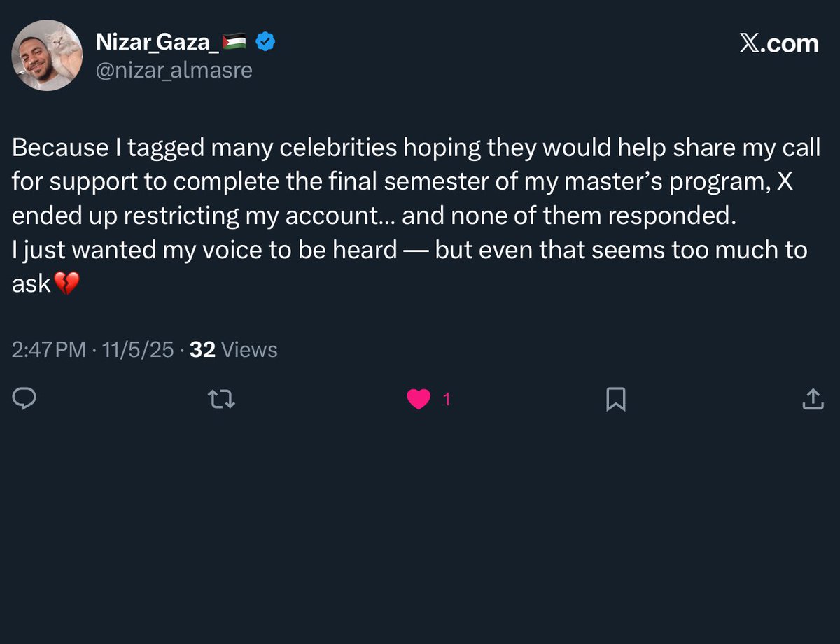Screen dimensions: 840x644
Task: Click the like count number 1
Action: (x=447, y=400)
